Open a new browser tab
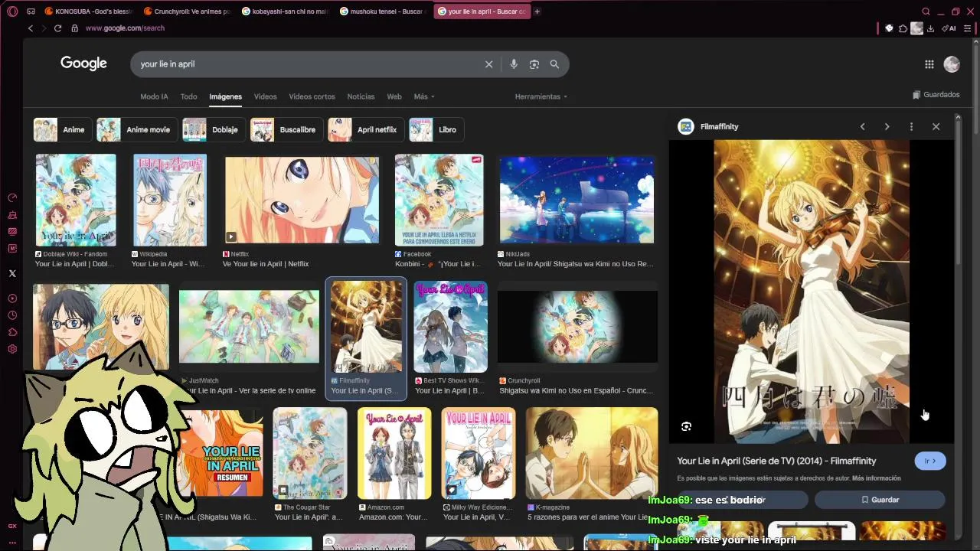Viewport: 980px width, 551px height. click(537, 11)
